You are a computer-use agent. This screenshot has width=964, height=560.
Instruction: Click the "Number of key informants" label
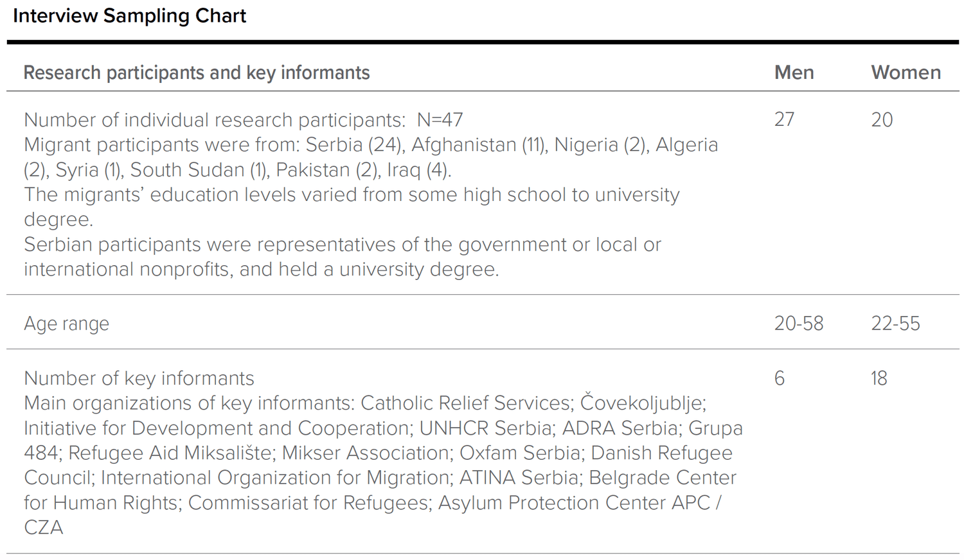(x=139, y=378)
